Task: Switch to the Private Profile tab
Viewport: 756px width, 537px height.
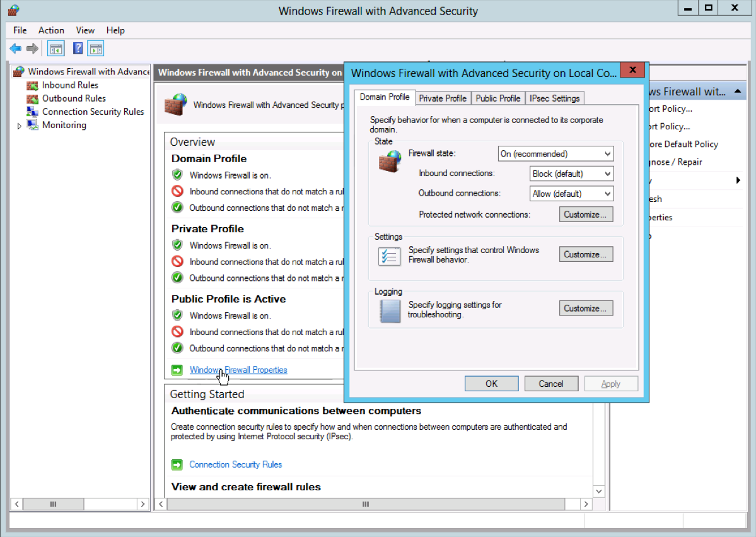Action: (x=443, y=98)
